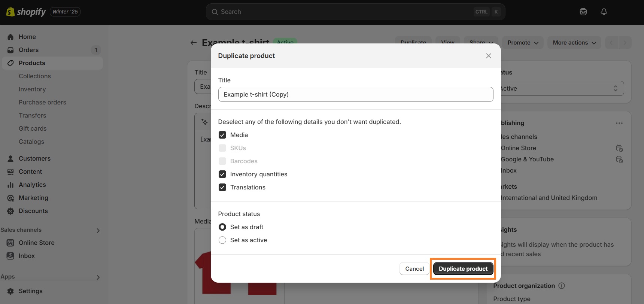This screenshot has width=644, height=304.
Task: Open Analytics bar chart icon
Action: click(10, 185)
